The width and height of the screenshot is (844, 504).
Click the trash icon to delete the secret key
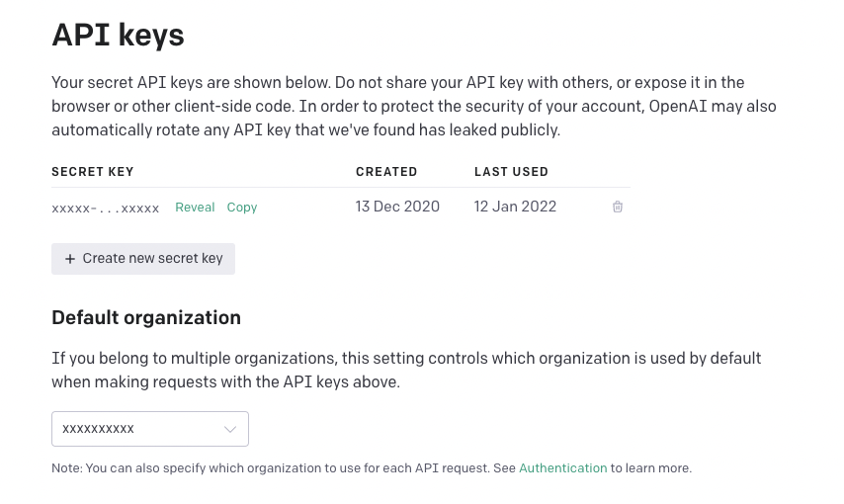tap(618, 208)
